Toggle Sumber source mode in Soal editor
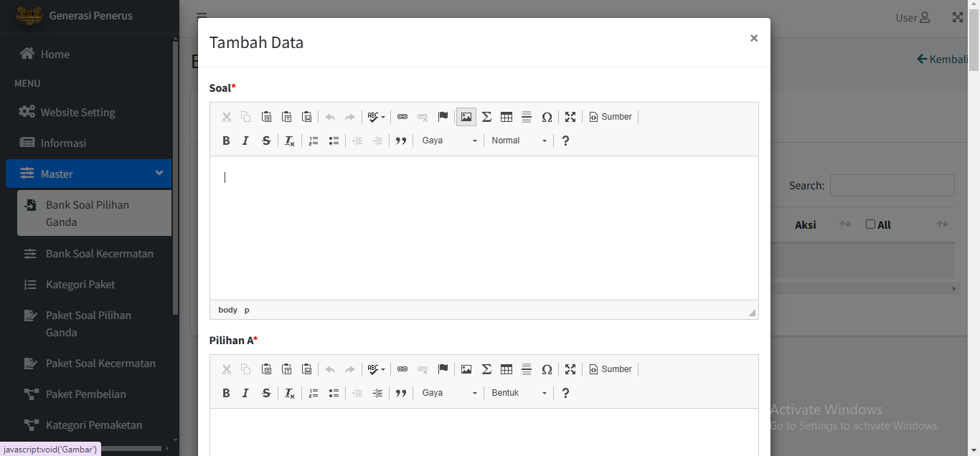Viewport: 980px width, 456px height. (611, 117)
